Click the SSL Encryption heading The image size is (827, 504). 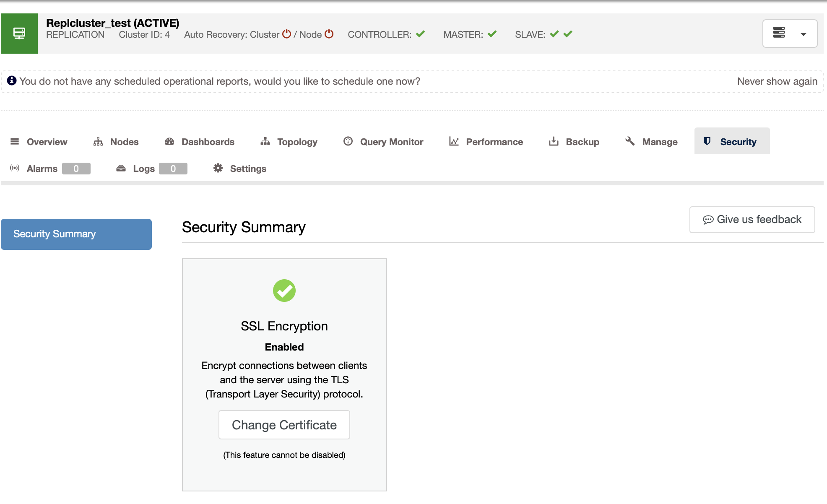(x=284, y=326)
